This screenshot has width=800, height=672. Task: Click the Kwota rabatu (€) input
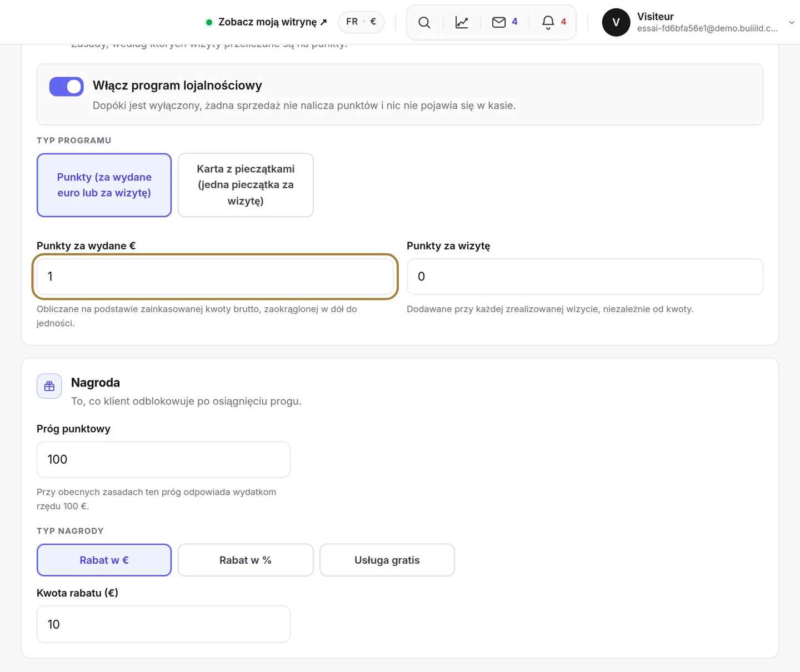point(163,624)
